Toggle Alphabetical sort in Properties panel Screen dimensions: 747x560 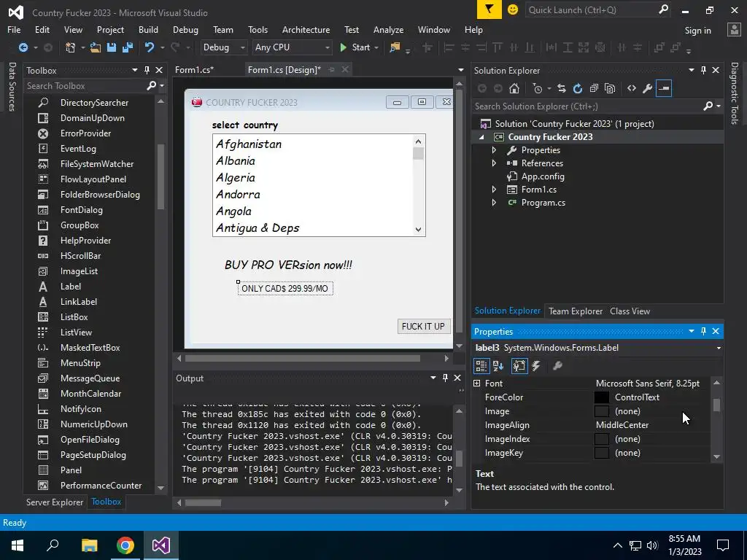[x=498, y=366]
